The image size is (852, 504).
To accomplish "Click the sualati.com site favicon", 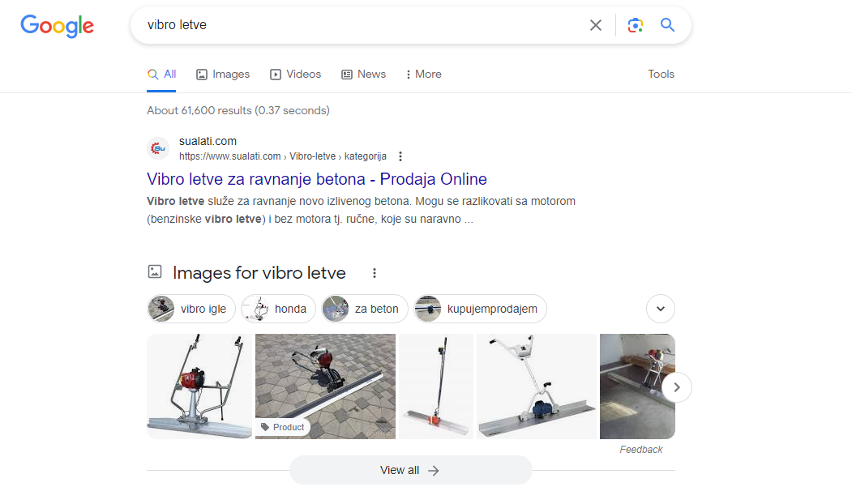I will [158, 148].
